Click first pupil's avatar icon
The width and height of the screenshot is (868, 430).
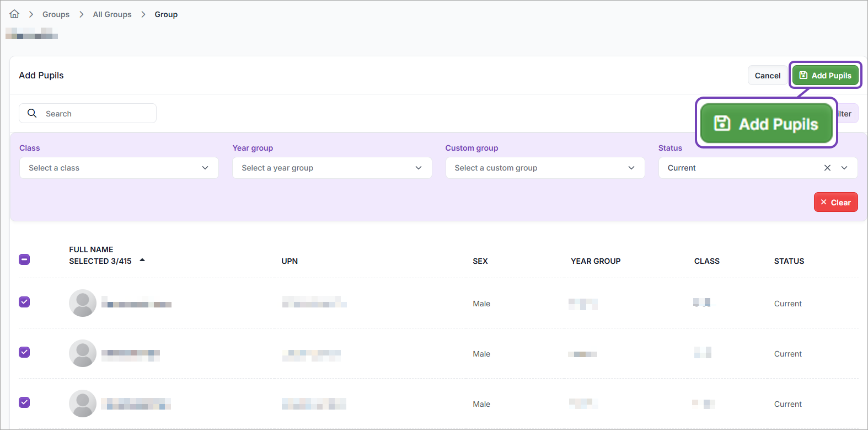tap(83, 303)
